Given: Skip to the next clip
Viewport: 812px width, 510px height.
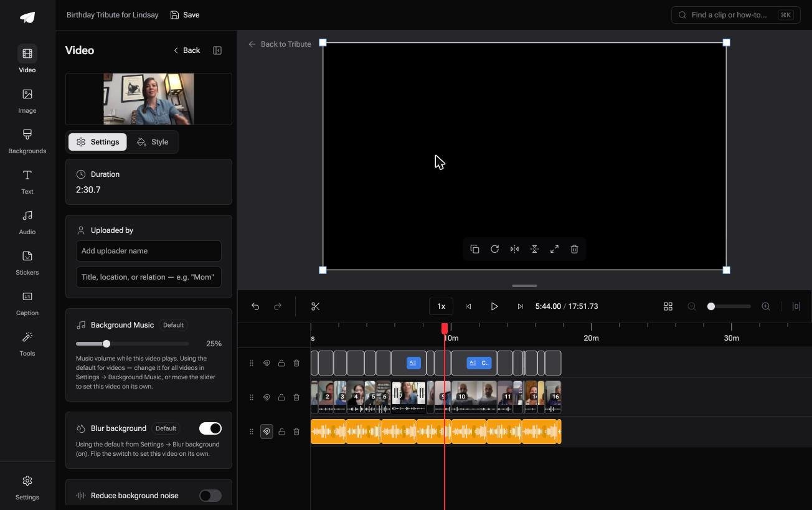Looking at the screenshot, I should (521, 306).
